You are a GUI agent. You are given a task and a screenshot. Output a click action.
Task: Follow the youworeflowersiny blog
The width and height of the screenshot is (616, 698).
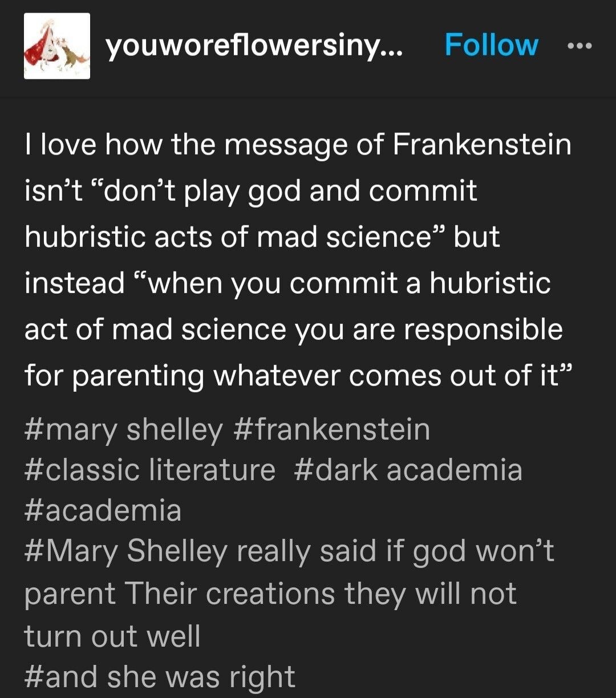click(x=491, y=46)
